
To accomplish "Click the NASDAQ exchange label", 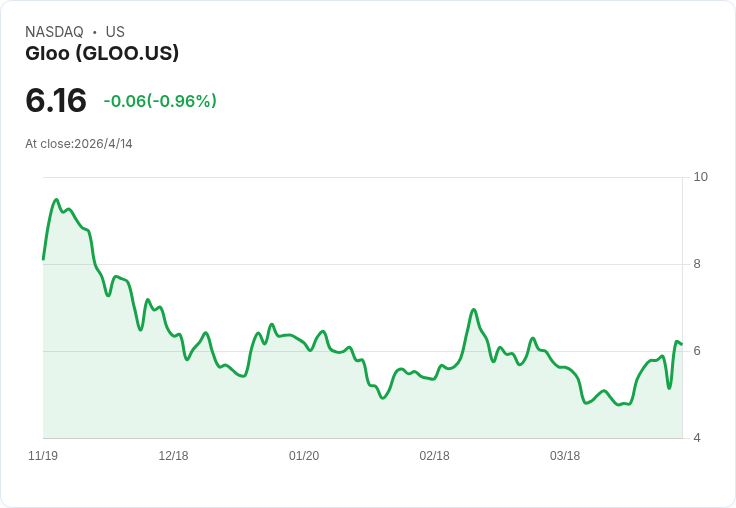I will click(x=54, y=32).
